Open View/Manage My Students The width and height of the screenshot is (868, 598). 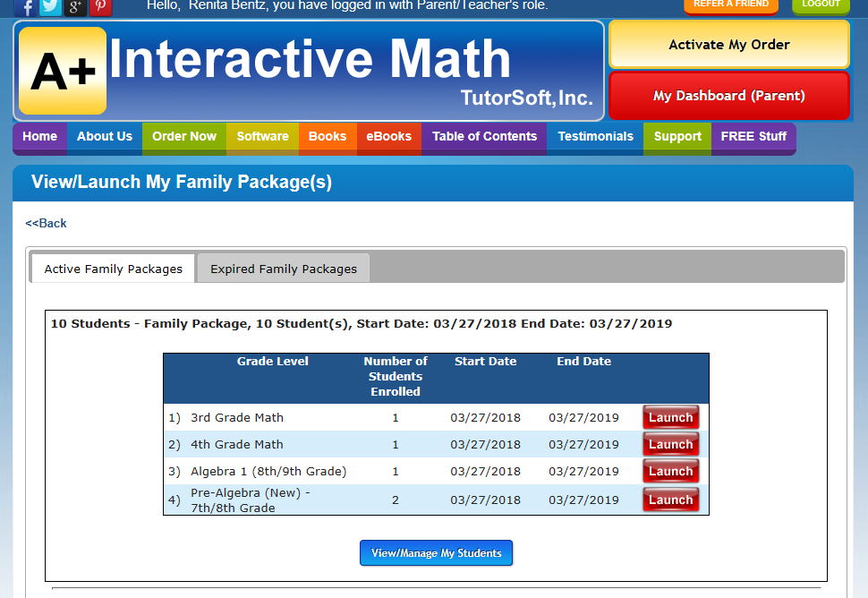pos(436,552)
